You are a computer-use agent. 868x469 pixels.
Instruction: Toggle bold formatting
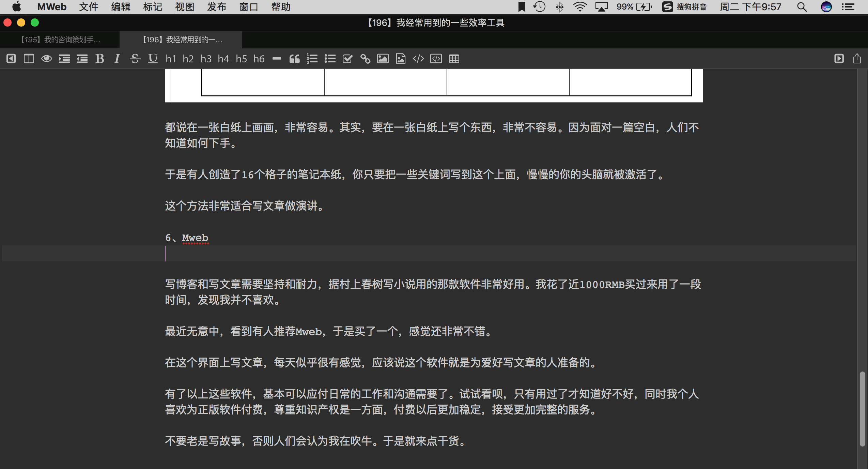99,59
